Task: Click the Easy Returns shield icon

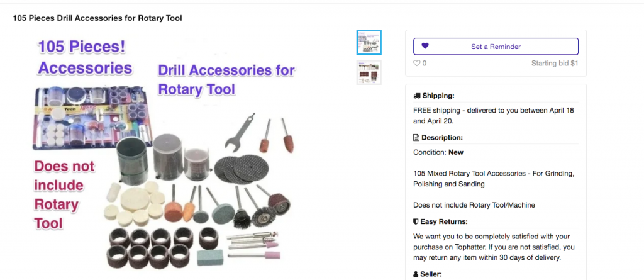Action: coord(416,222)
